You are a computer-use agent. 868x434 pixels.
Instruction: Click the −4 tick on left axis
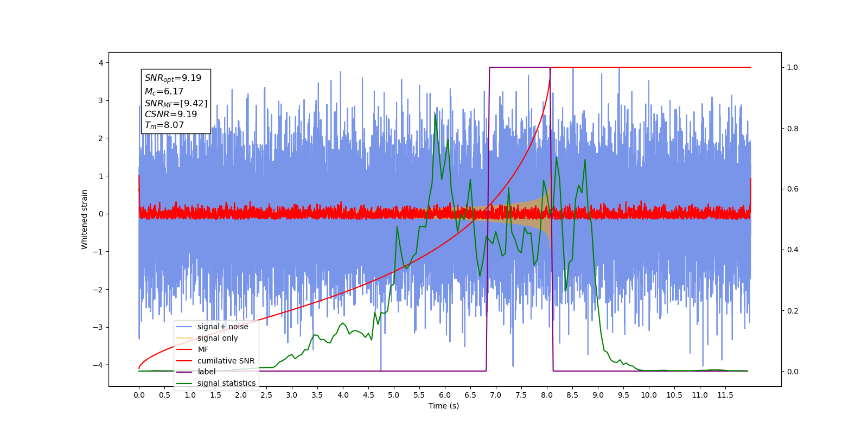[x=98, y=365]
